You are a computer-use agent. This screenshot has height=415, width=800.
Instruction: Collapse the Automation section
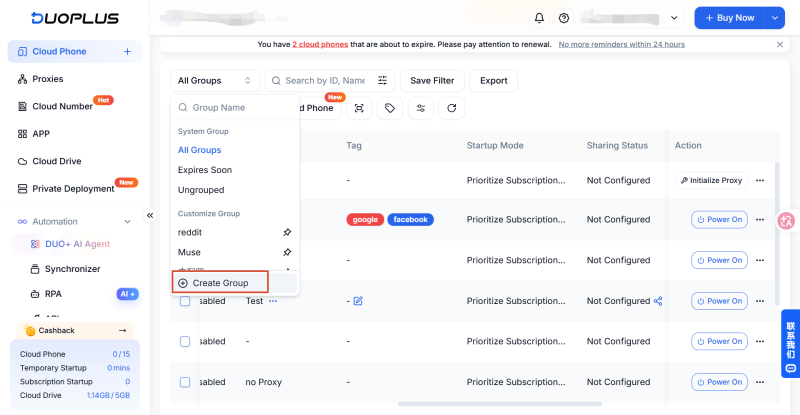127,222
